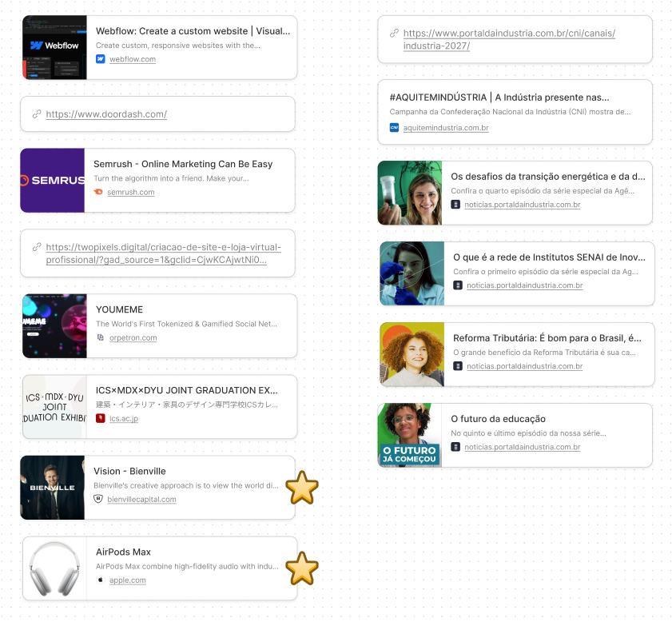Click favicon on the transição energética card
This screenshot has width=672, height=622.
[455, 205]
